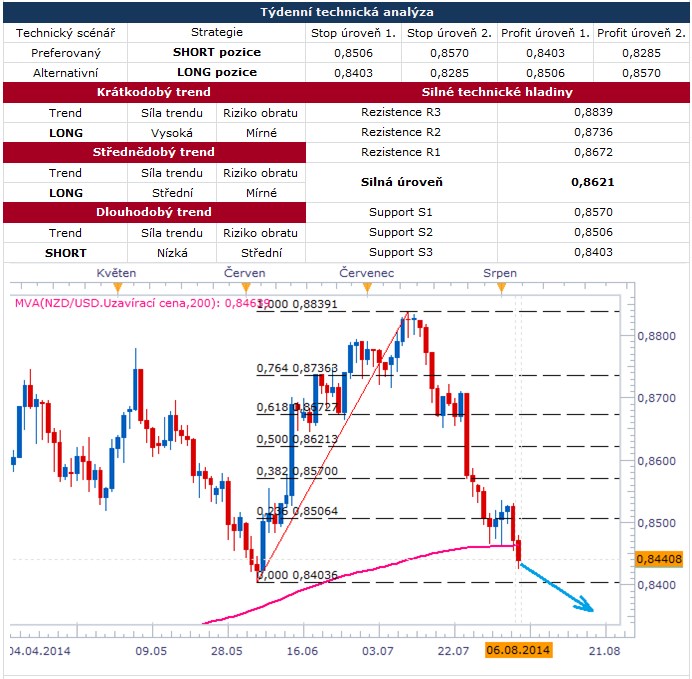Viewport: 692px width, 679px height.
Task: Click the price axis label 0,8400
Action: coord(656,585)
